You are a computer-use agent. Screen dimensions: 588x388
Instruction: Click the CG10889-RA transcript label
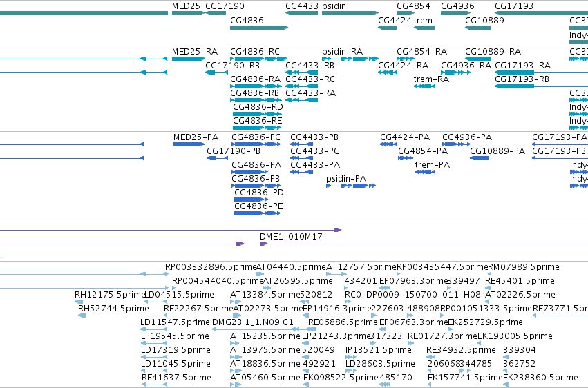click(x=493, y=52)
